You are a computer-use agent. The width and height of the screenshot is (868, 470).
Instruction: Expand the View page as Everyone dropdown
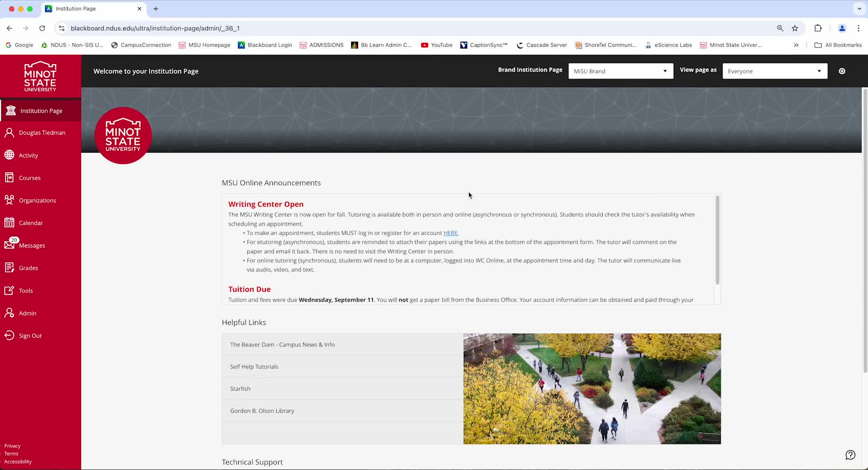775,71
